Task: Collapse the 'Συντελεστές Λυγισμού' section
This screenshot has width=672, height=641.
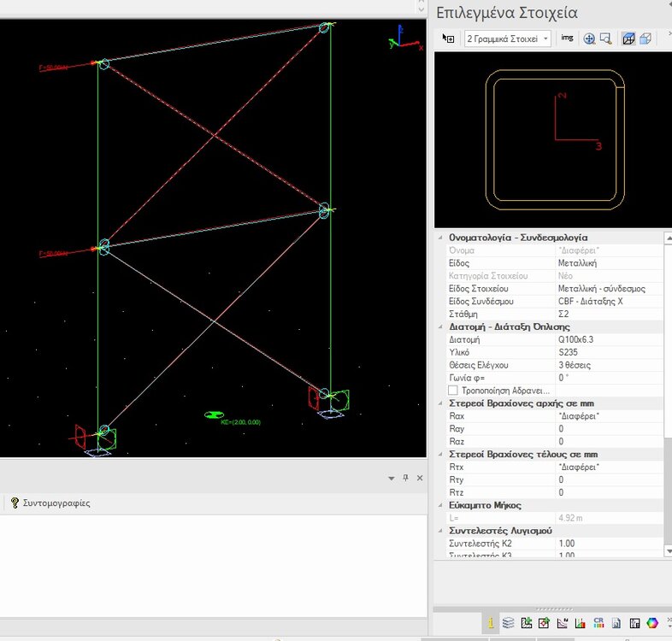Action: (441, 531)
